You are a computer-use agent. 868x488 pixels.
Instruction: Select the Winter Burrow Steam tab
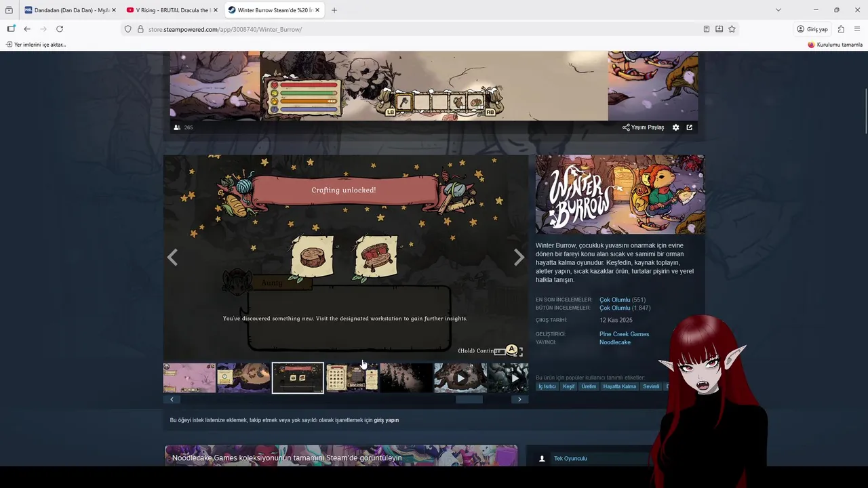click(273, 10)
